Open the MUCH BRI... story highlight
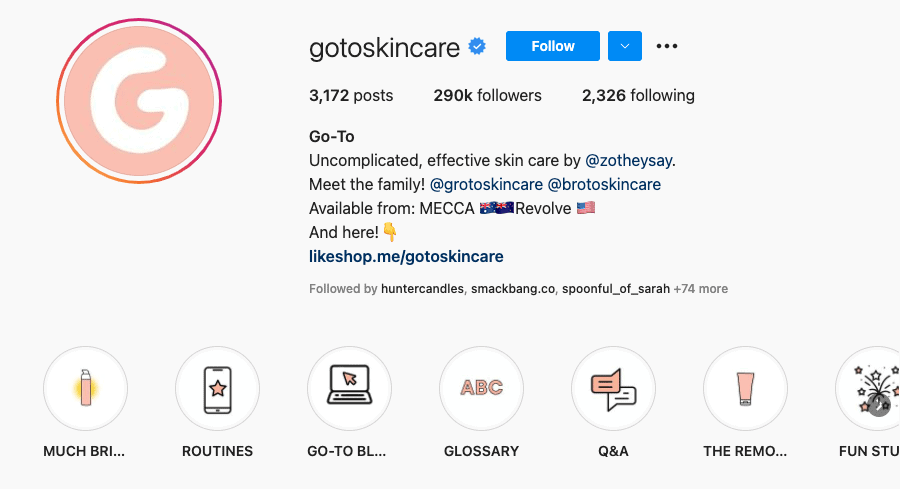 click(x=85, y=389)
